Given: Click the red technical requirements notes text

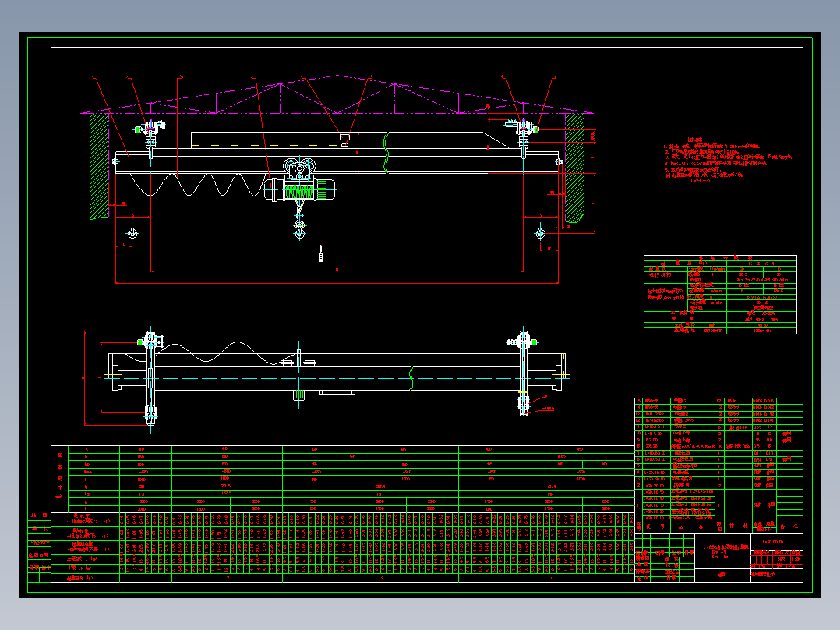Looking at the screenshot, I should point(728,161).
